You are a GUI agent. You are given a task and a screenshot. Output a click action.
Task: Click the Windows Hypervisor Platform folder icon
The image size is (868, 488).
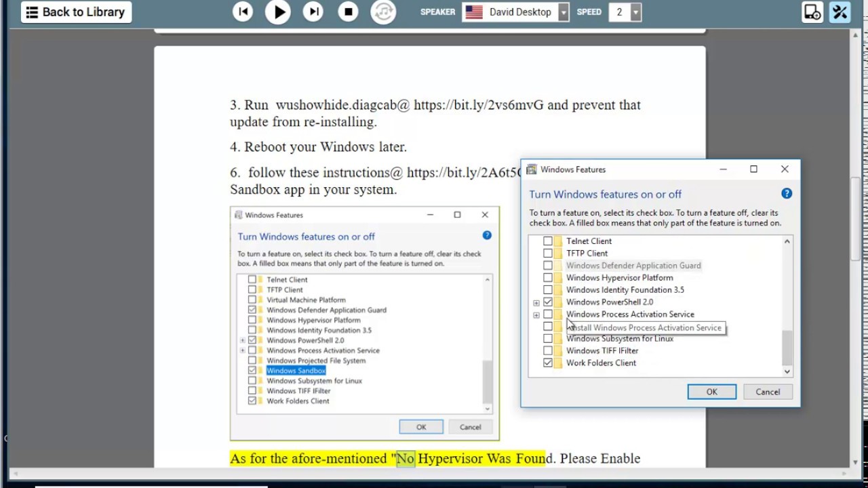[558, 278]
